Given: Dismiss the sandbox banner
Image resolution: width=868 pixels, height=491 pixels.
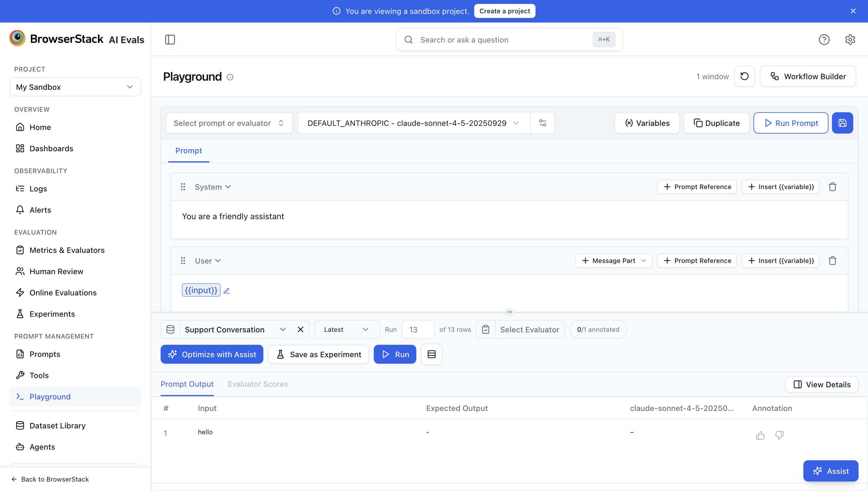Looking at the screenshot, I should tap(853, 11).
